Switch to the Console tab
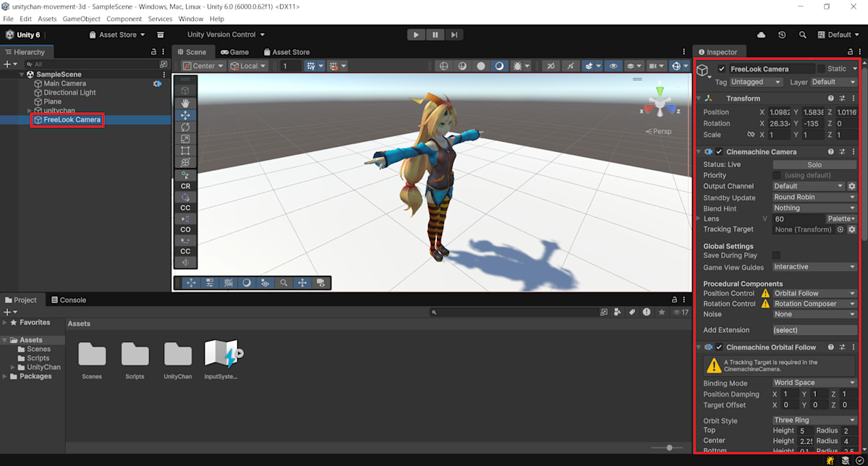This screenshot has height=466, width=868. 67,300
